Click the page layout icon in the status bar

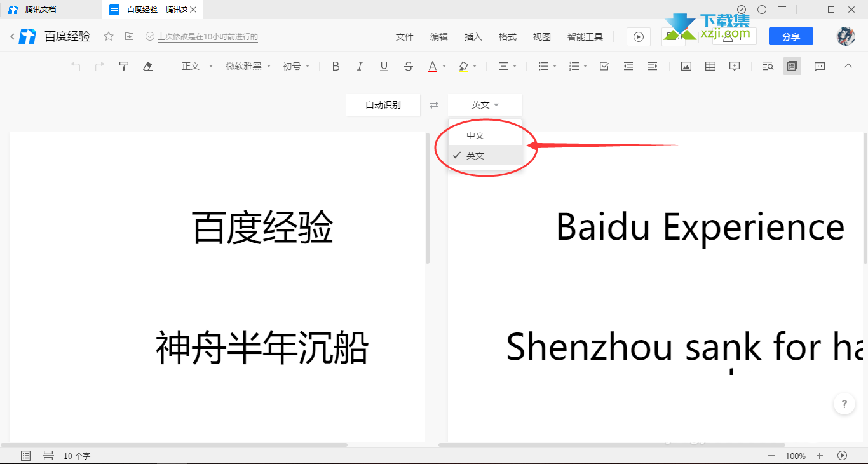[48, 456]
